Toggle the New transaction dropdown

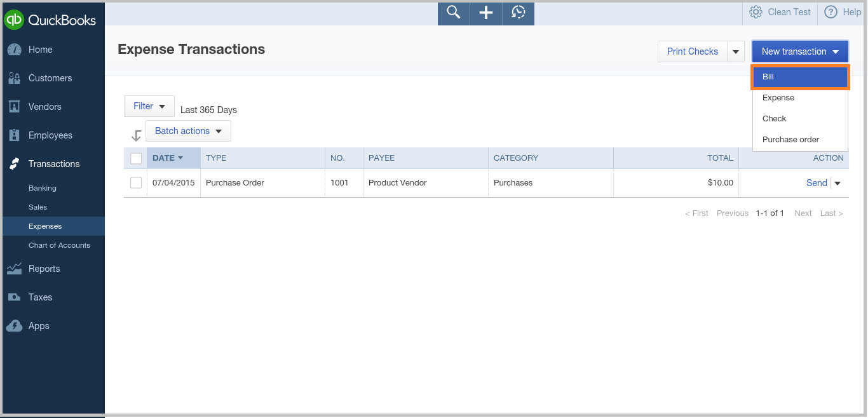tap(800, 51)
